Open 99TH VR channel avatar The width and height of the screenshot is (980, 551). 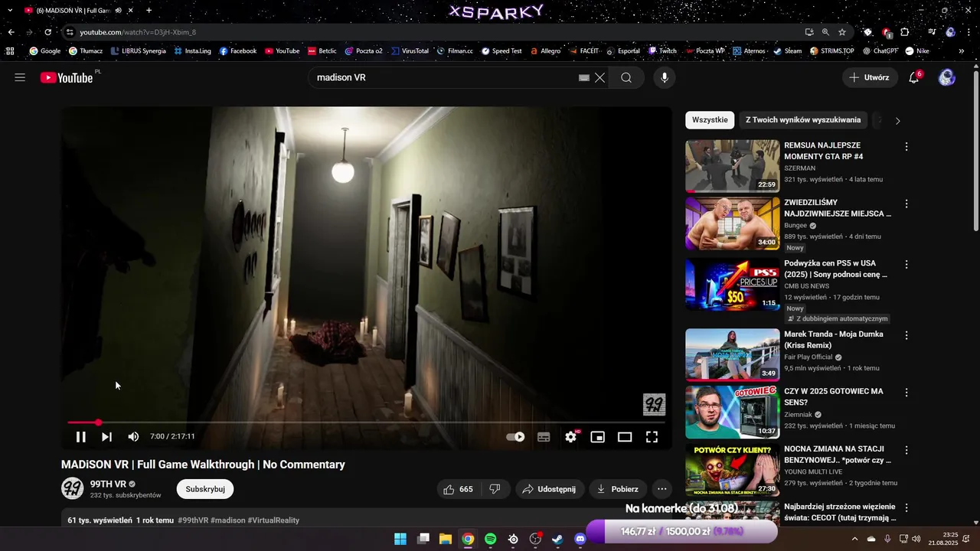72,488
